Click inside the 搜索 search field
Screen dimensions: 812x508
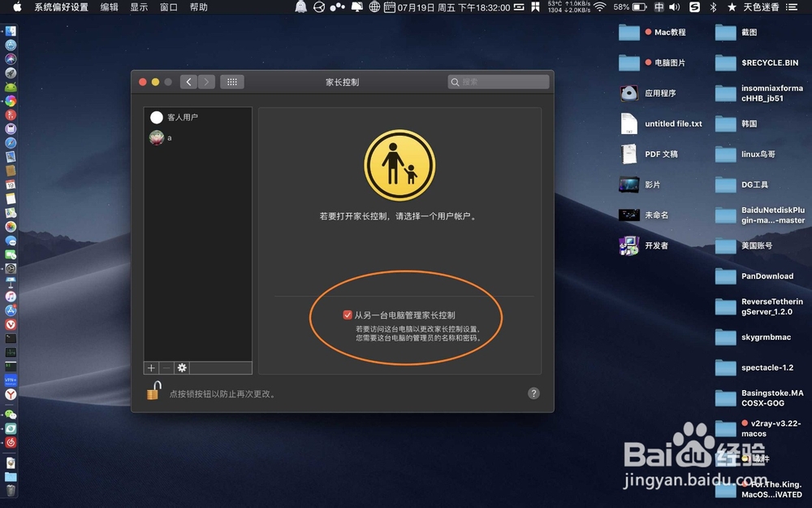[498, 81]
